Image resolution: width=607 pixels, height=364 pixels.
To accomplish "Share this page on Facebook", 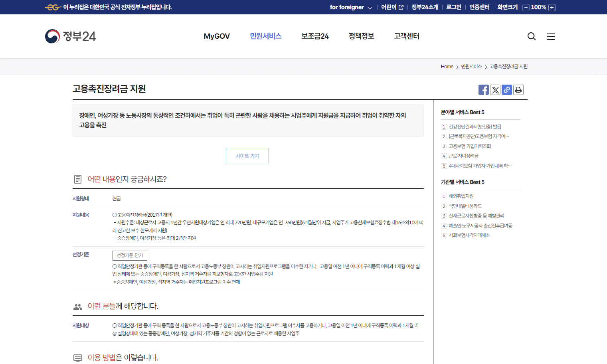I will [x=483, y=89].
